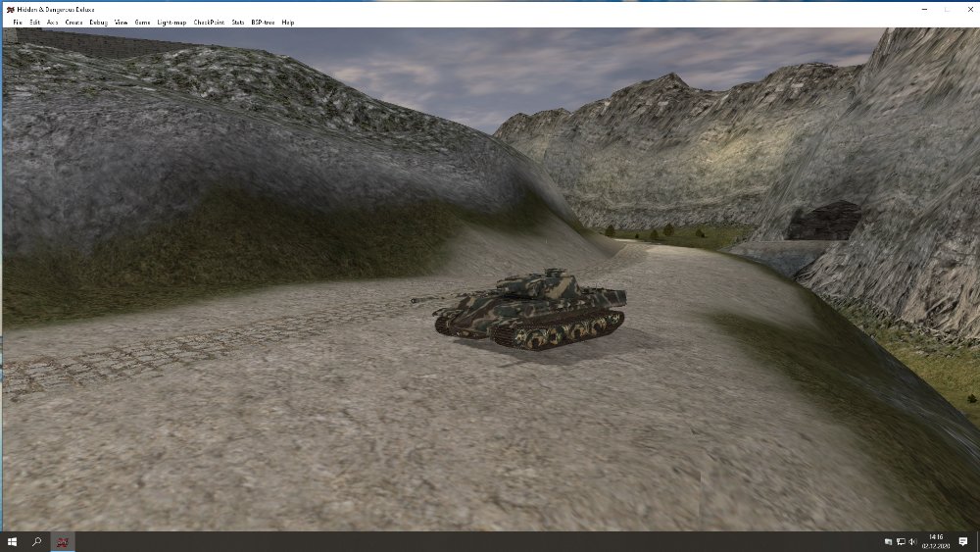Open the volume control in system tray
980x552 pixels.
(x=912, y=542)
